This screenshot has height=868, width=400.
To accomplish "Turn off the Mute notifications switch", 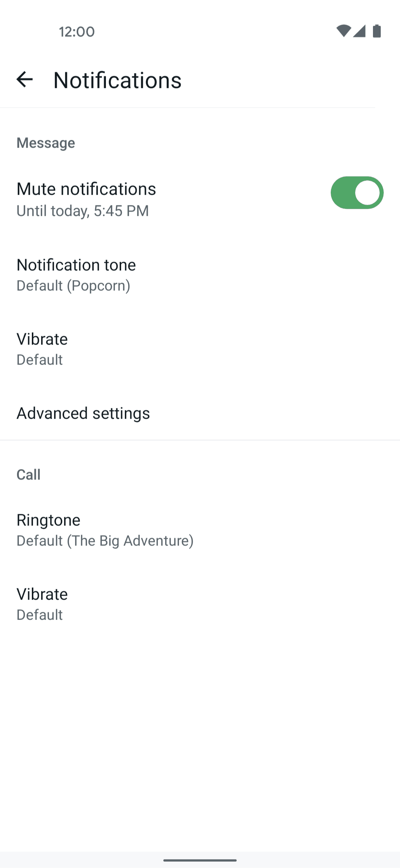I will tap(357, 193).
